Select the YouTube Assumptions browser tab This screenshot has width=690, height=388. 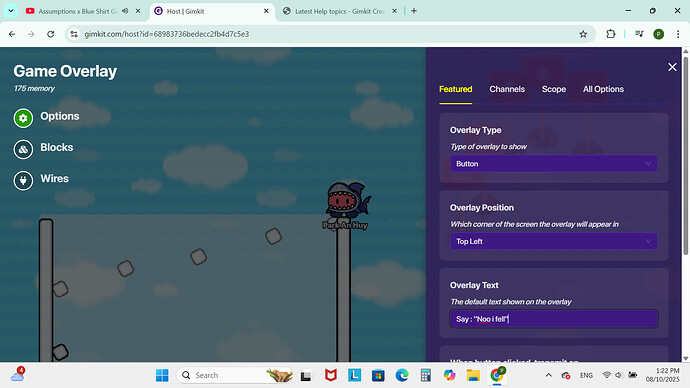[77, 11]
